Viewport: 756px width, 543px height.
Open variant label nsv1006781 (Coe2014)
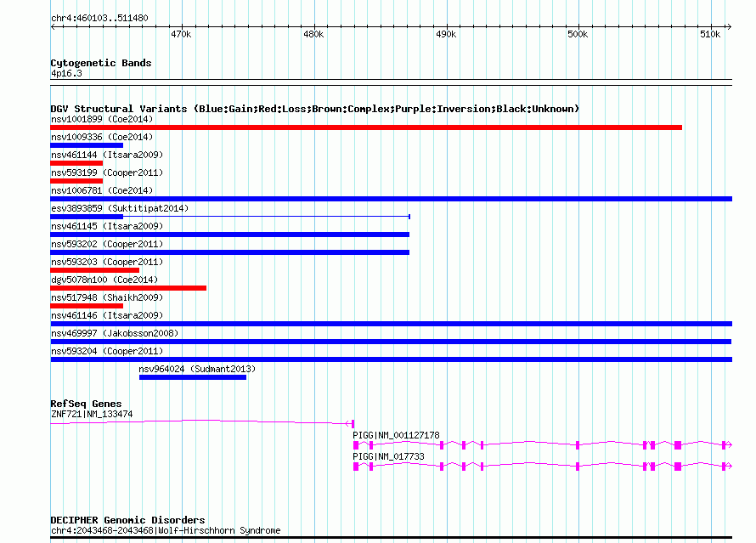(102, 190)
